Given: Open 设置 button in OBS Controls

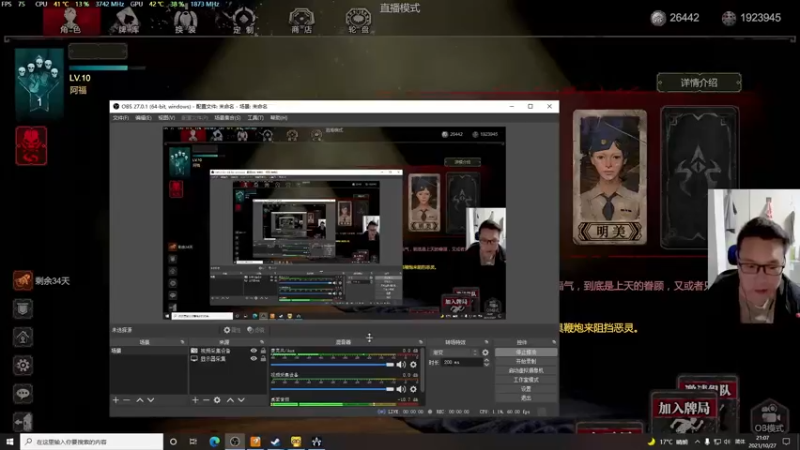Looking at the screenshot, I should 526,389.
